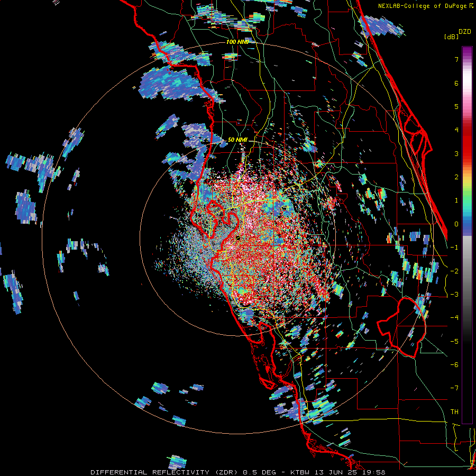Click the TH threshold label on scale
Screen dimensions: 476x476
pos(454,412)
